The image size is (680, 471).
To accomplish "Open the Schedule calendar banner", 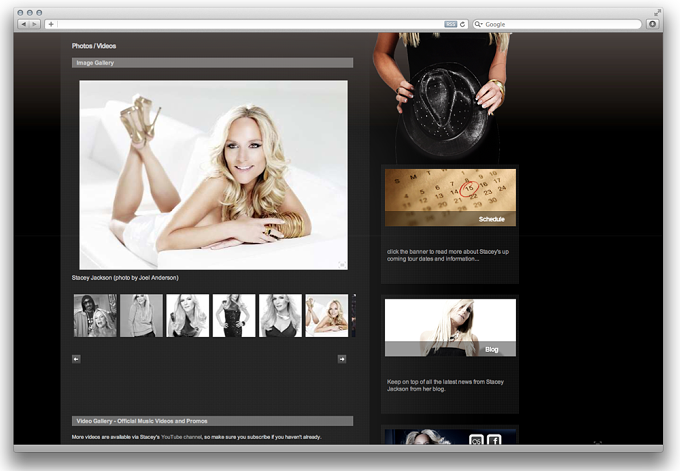I will coord(450,197).
